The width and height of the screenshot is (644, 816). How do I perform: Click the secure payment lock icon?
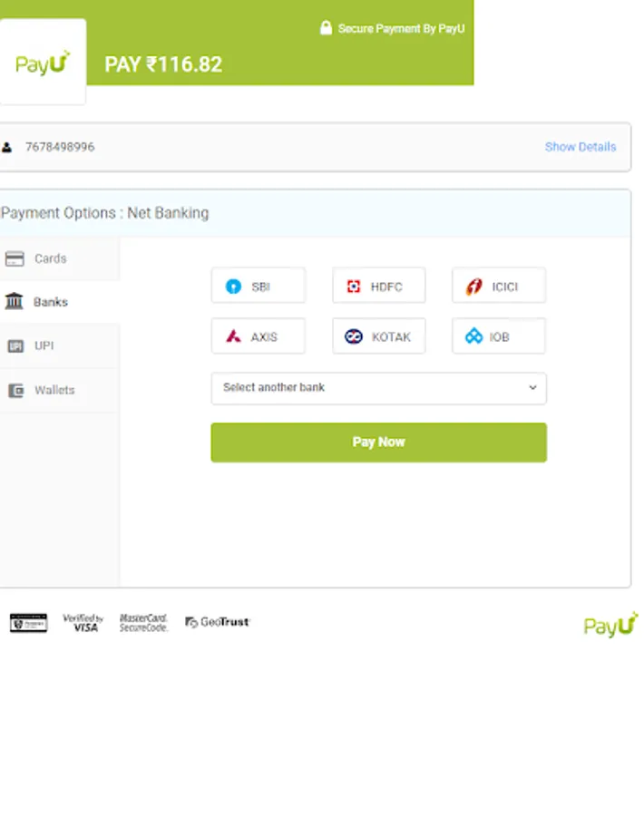click(327, 28)
